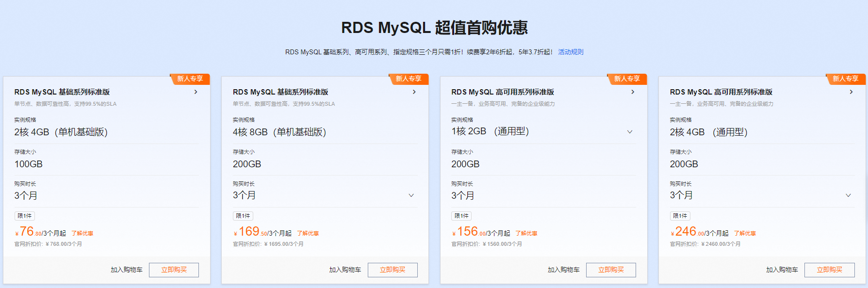Click 新人专享 badge on 4核 8GB card
Screen dimensions: 868x288
(409, 79)
